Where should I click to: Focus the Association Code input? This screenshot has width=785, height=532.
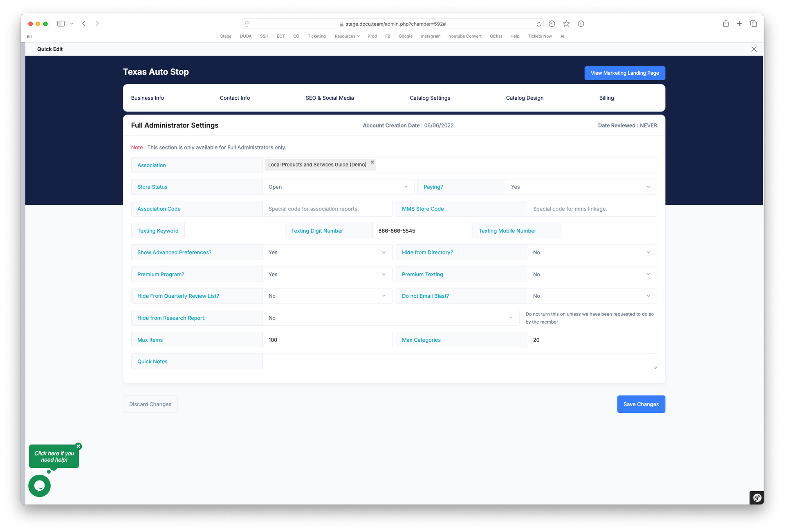click(x=327, y=209)
